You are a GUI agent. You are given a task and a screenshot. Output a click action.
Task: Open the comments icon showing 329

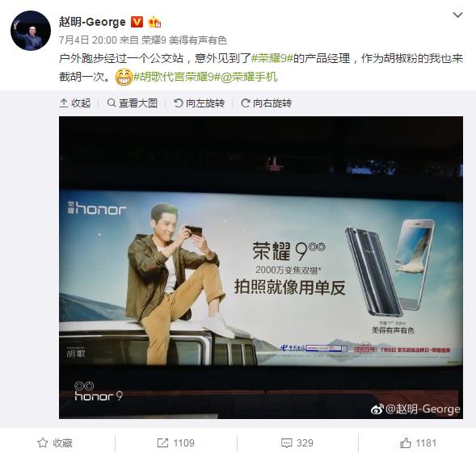pos(287,443)
